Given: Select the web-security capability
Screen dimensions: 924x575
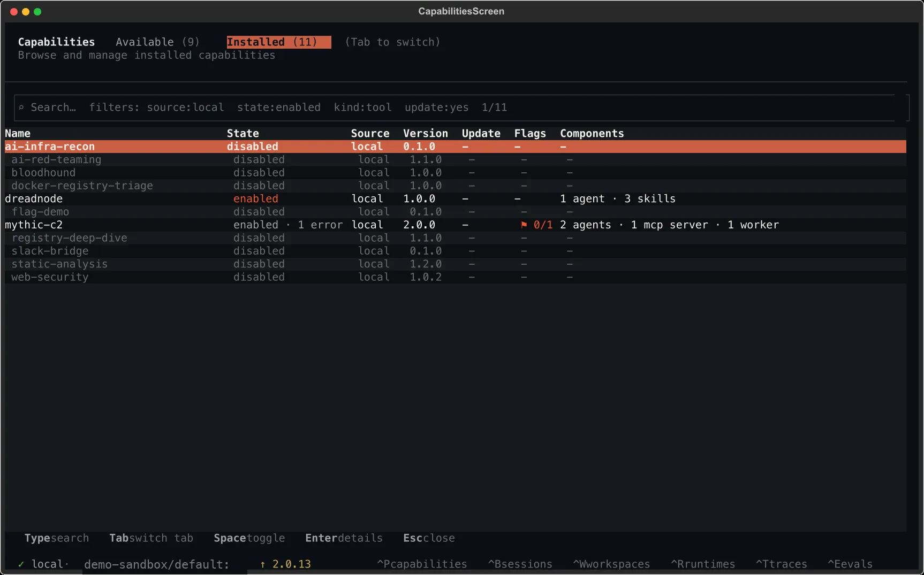Looking at the screenshot, I should 456,277.
